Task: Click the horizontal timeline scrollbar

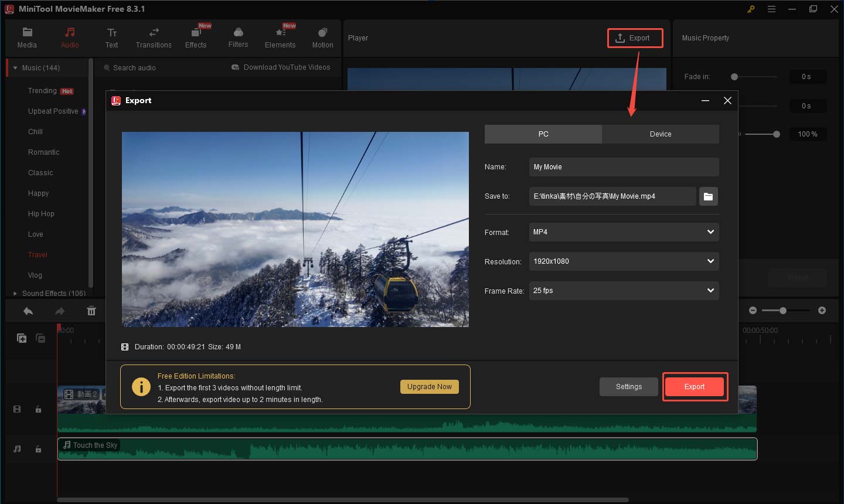Action: (x=343, y=500)
